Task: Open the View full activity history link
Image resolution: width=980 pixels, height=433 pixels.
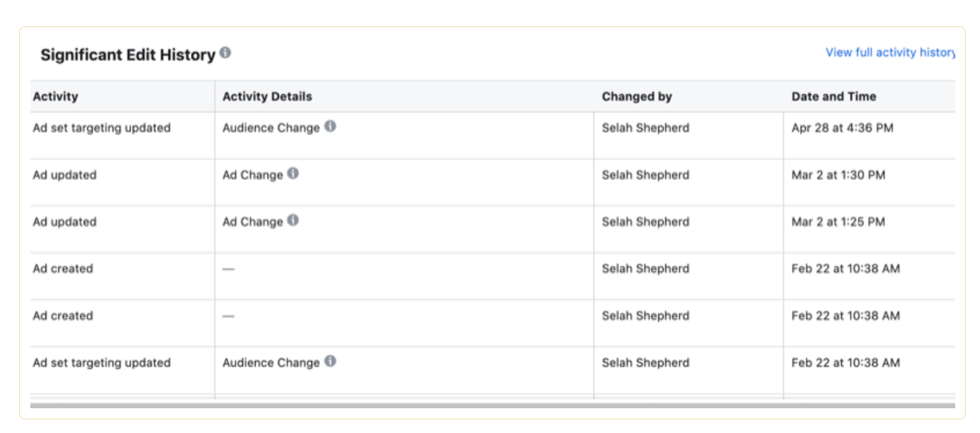Action: pos(890,53)
